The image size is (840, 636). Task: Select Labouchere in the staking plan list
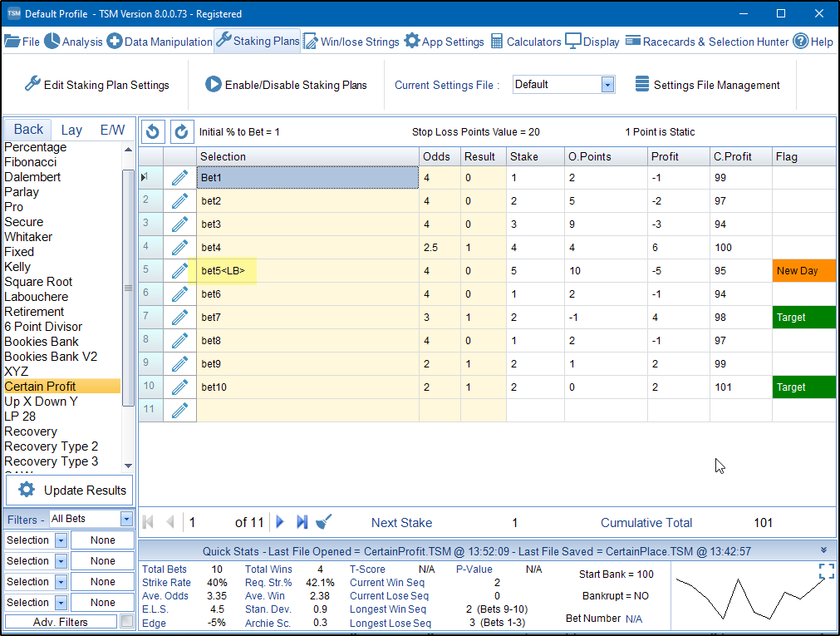pyautogui.click(x=37, y=297)
